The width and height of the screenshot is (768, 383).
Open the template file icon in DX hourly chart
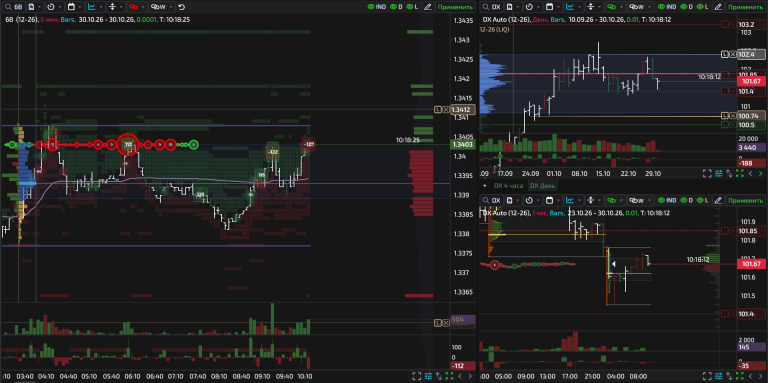[509, 200]
